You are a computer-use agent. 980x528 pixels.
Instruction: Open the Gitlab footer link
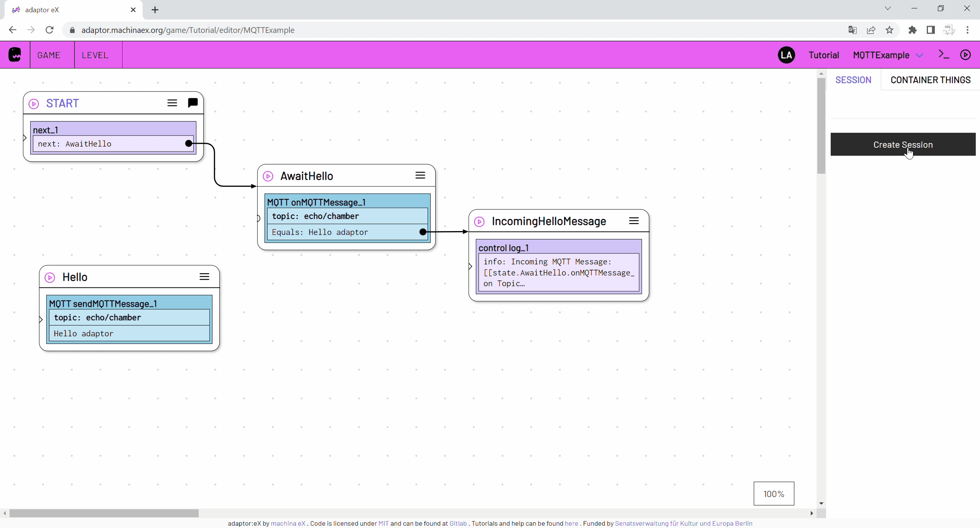[458, 523]
